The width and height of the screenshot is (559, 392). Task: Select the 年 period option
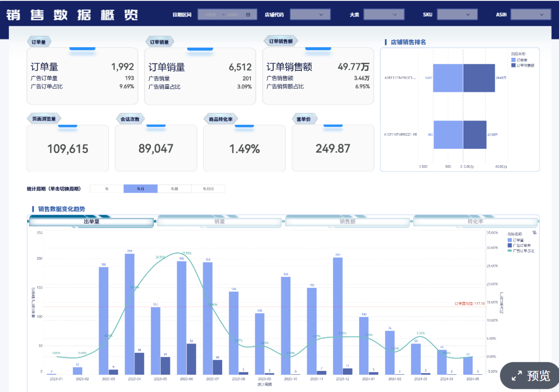107,189
